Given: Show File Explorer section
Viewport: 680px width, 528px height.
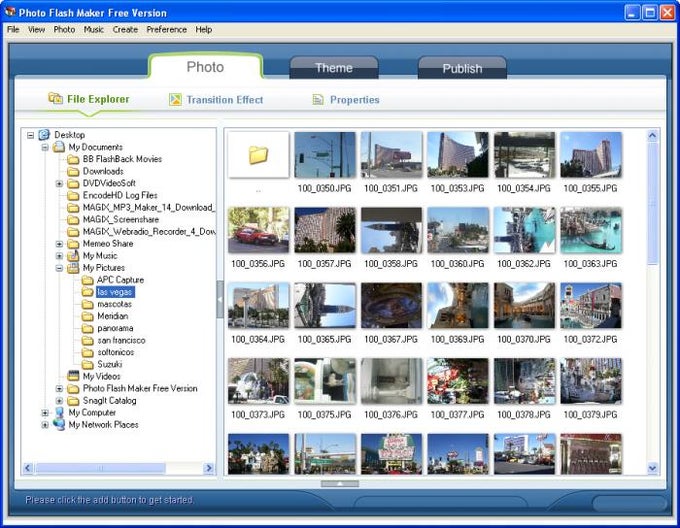Looking at the screenshot, I should point(89,99).
